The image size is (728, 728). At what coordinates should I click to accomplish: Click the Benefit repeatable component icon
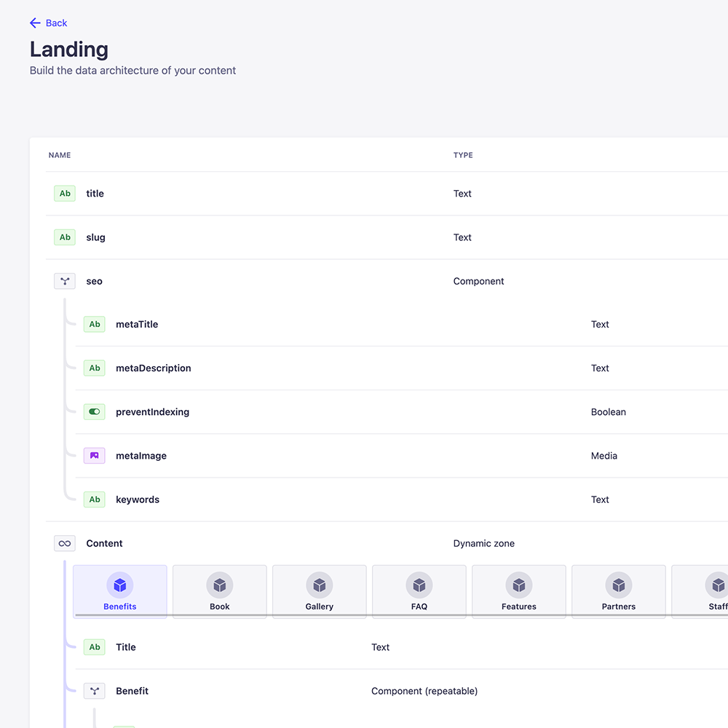[x=94, y=691]
